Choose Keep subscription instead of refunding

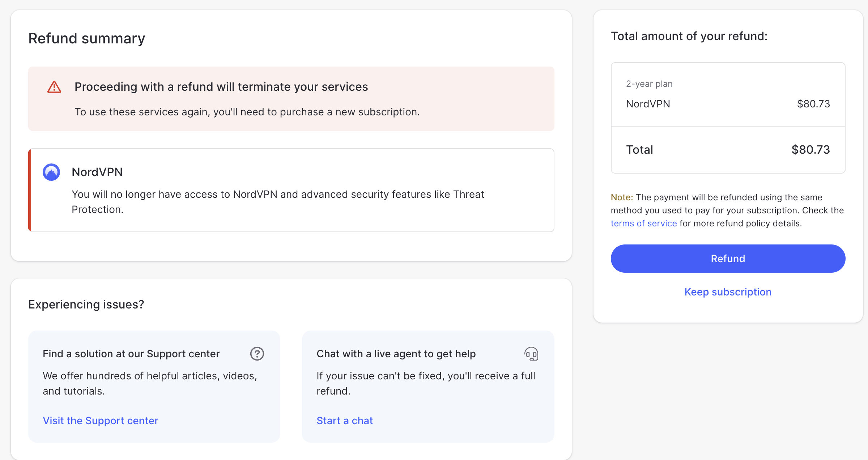tap(728, 292)
